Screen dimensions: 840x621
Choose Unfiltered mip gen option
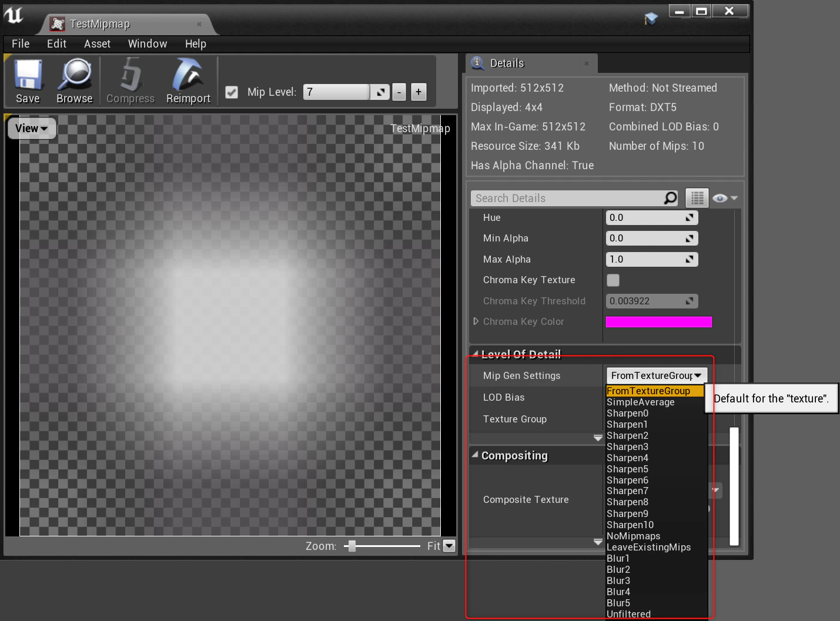655,615
